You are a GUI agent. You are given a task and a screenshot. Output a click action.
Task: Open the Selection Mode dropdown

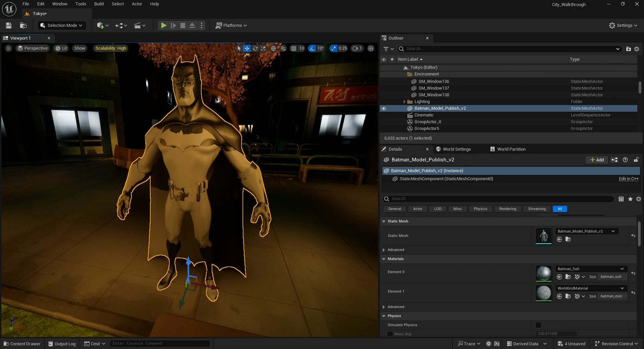tap(62, 26)
